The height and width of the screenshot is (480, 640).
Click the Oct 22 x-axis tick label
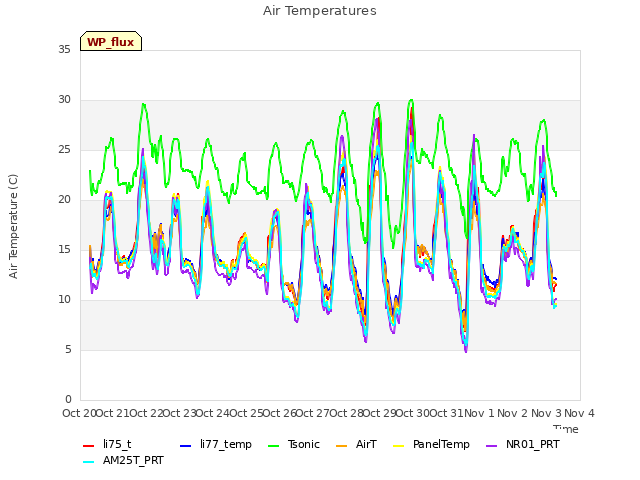click(146, 413)
